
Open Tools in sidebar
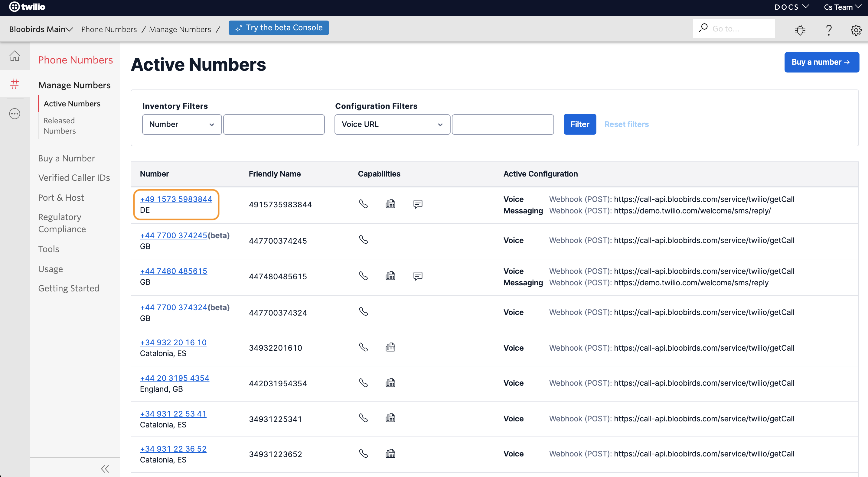[x=48, y=249]
